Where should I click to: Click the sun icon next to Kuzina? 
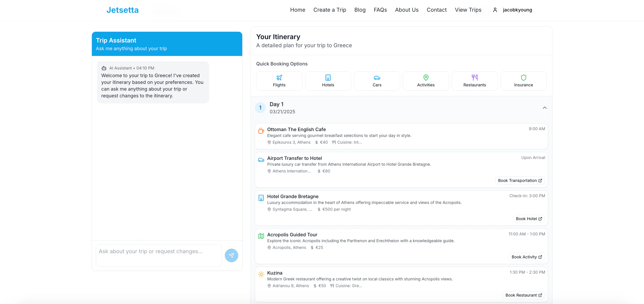261,274
